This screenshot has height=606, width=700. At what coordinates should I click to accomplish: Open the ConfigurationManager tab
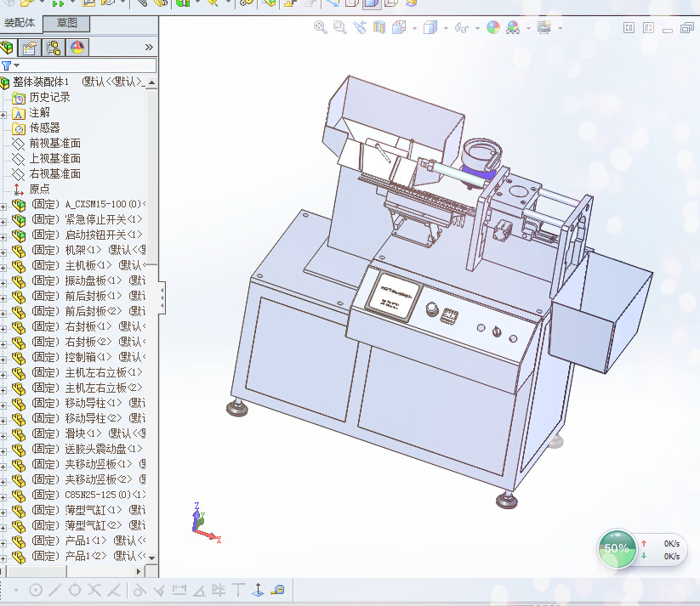pos(54,48)
